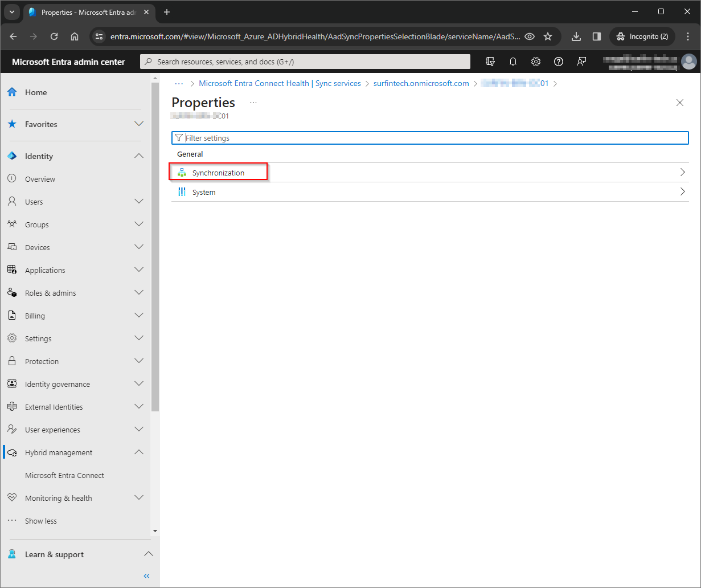Click the Devices icon in sidebar
This screenshot has height=588, width=701.
pos(12,247)
